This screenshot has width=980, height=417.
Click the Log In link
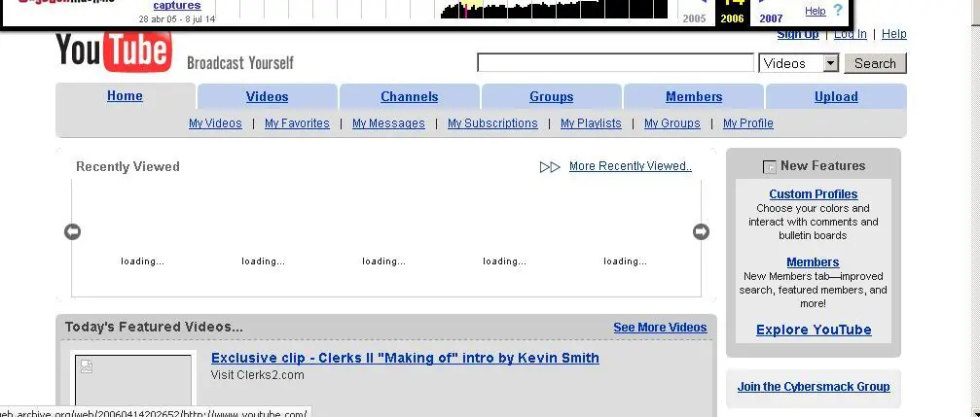tap(851, 34)
